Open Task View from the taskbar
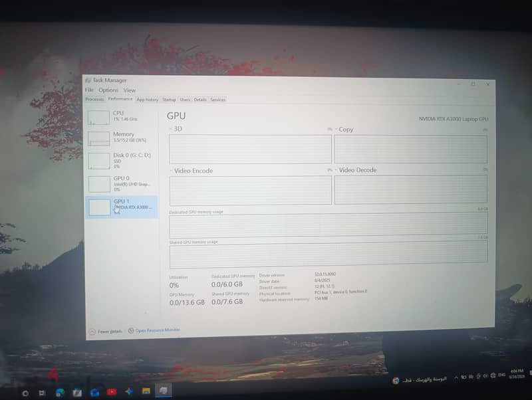Screen dimensions: 532x400 (x=42, y=393)
